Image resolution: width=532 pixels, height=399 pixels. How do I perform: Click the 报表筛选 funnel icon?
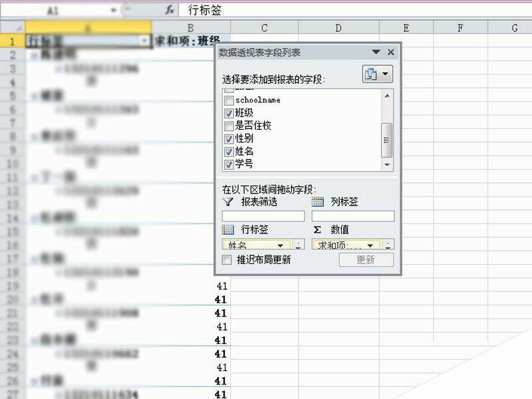228,202
